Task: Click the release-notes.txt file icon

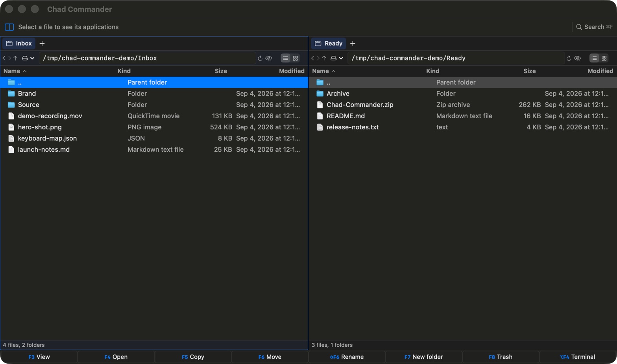Action: click(320, 127)
